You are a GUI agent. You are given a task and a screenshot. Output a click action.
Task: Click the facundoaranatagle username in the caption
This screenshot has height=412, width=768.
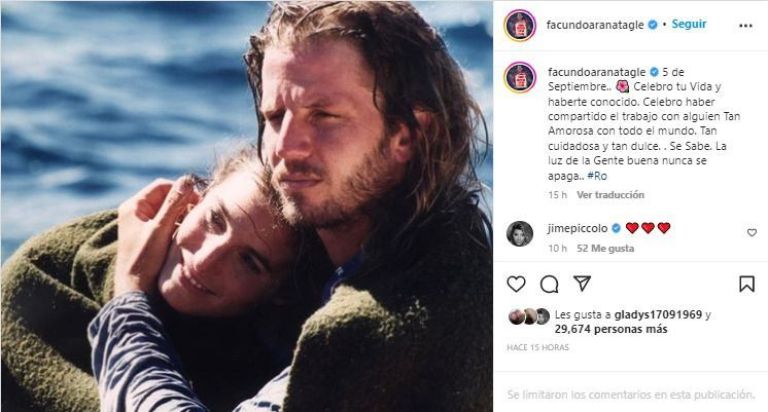(596, 73)
